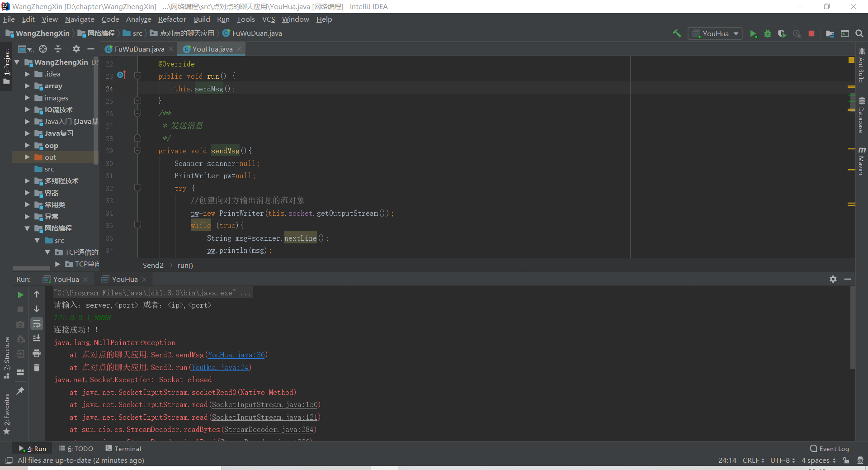Open the VCS menu
This screenshot has width=868, height=470.
click(269, 19)
